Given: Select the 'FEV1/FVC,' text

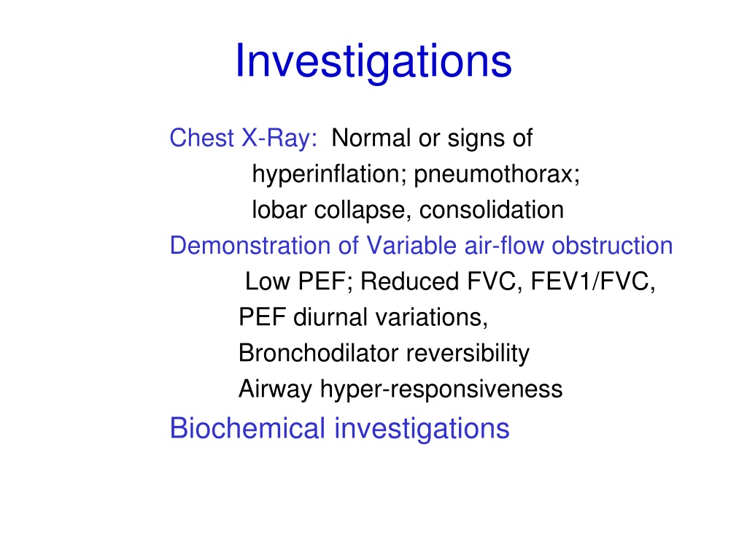Looking at the screenshot, I should (x=593, y=281).
